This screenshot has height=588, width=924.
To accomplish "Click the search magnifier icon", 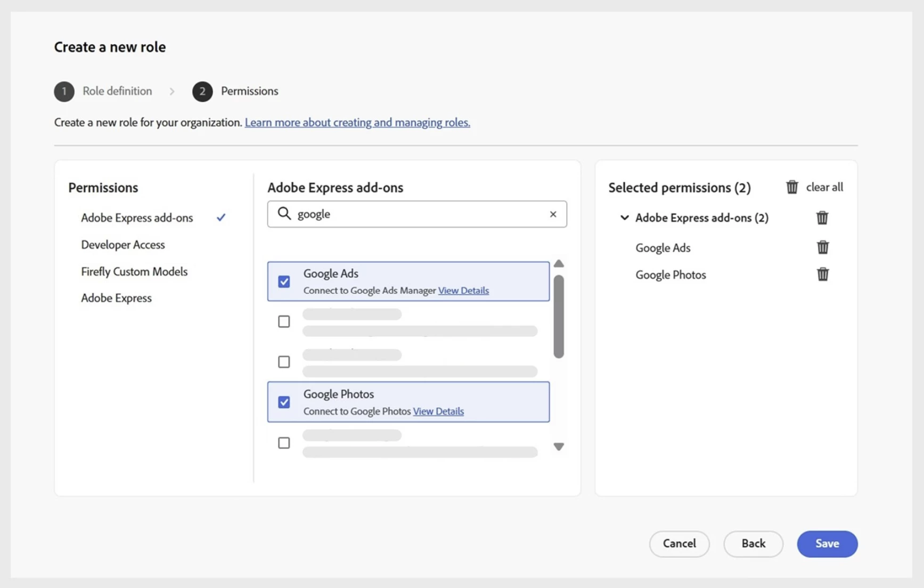I will click(x=284, y=214).
